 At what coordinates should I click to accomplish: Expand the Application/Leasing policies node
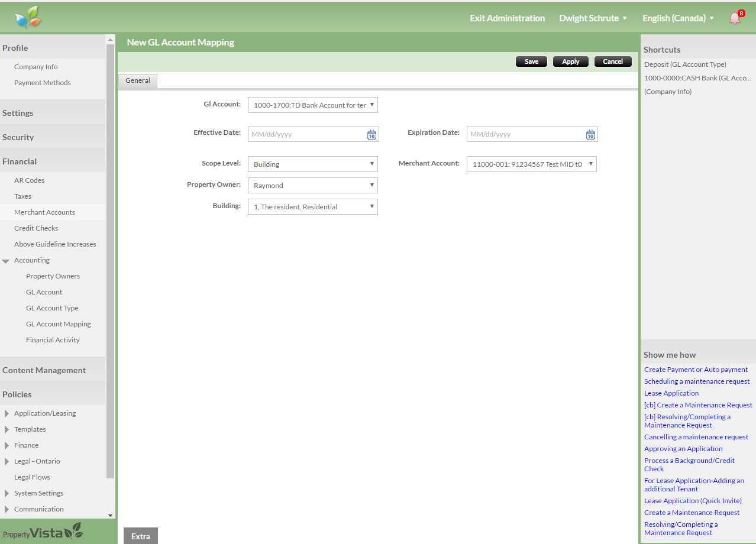point(7,413)
